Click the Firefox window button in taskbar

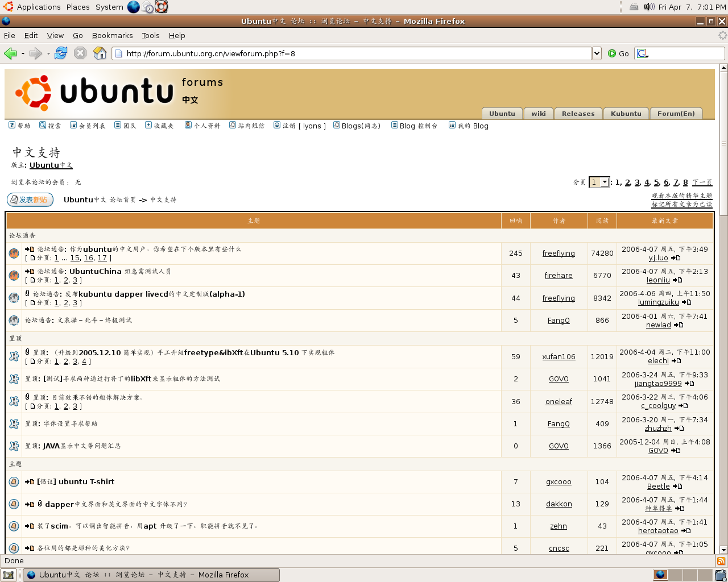[152, 575]
